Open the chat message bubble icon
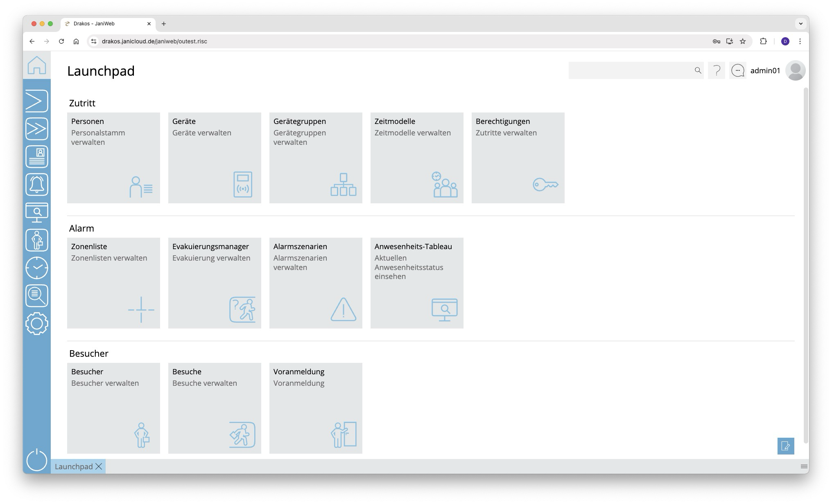Image resolution: width=832 pixels, height=504 pixels. [x=738, y=71]
